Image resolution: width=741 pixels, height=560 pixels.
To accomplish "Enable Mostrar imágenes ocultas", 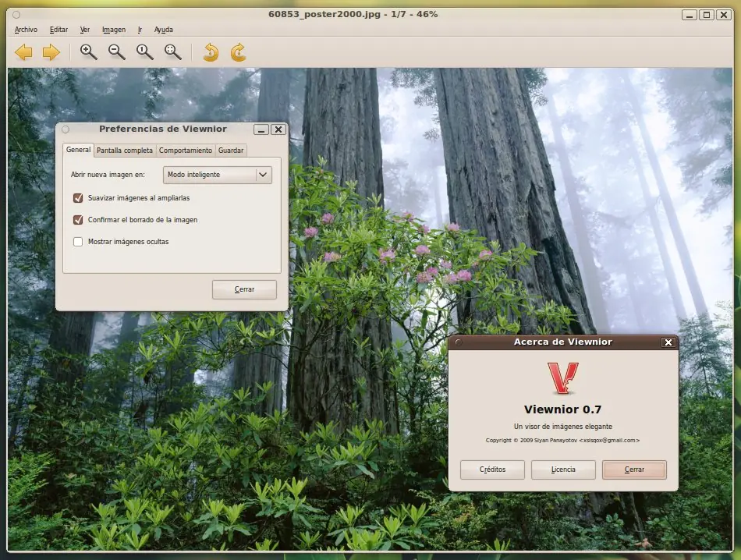I will coord(78,242).
